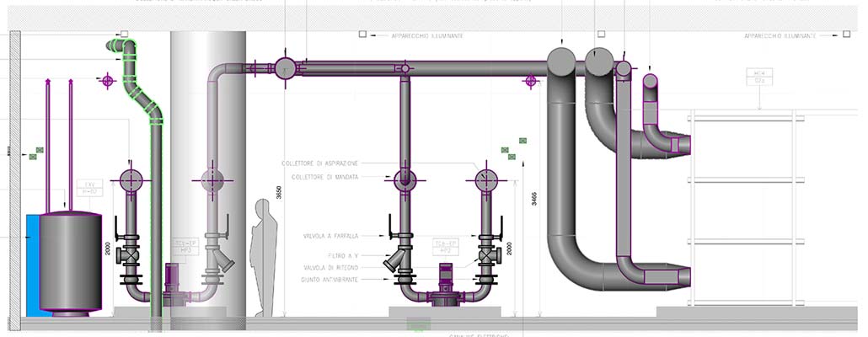Click the blue panel beside the tank

click(x=32, y=263)
